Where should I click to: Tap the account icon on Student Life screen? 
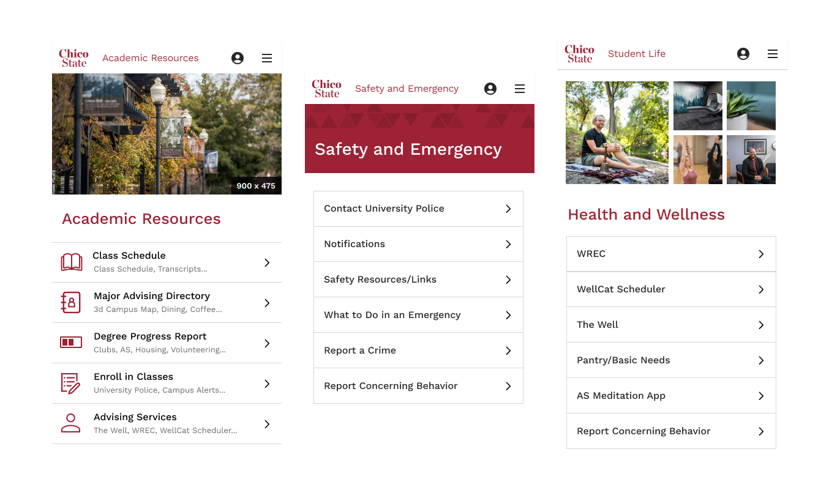[x=743, y=54]
